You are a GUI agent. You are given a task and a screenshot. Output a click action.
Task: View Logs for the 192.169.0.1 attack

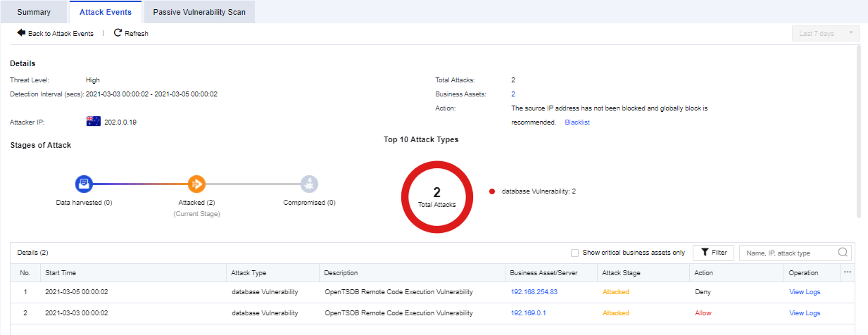(x=805, y=313)
